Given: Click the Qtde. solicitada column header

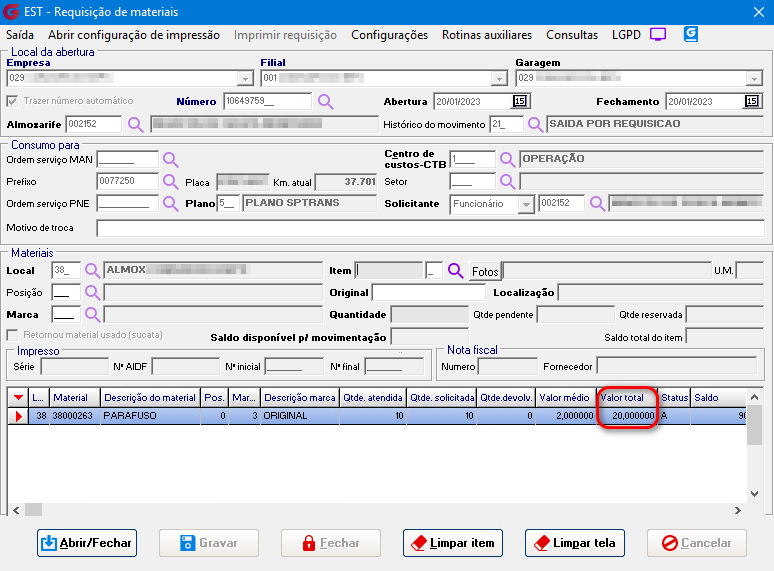Looking at the screenshot, I should 442,398.
